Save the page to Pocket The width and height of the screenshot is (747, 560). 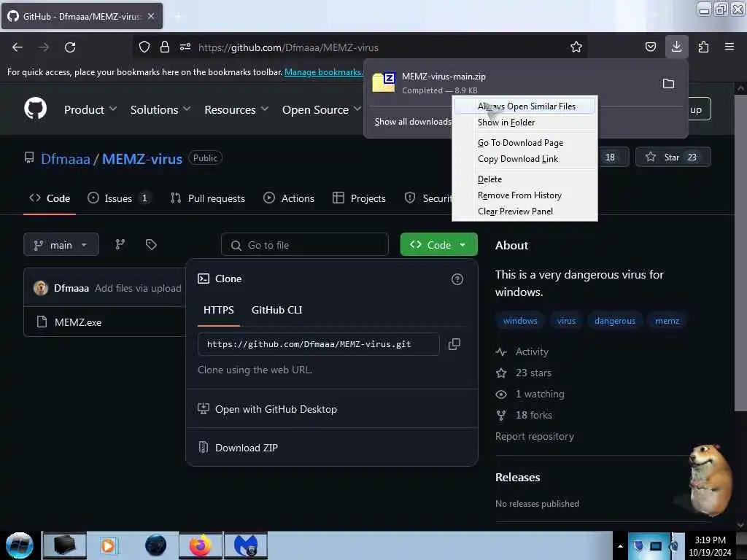pos(650,47)
